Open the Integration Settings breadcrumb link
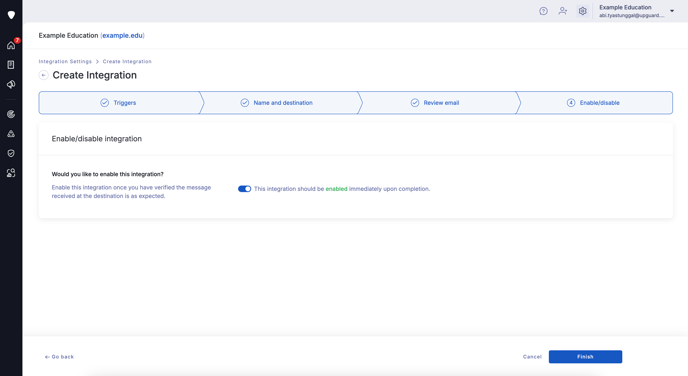Screen dimensions: 688x376 click(x=65, y=61)
